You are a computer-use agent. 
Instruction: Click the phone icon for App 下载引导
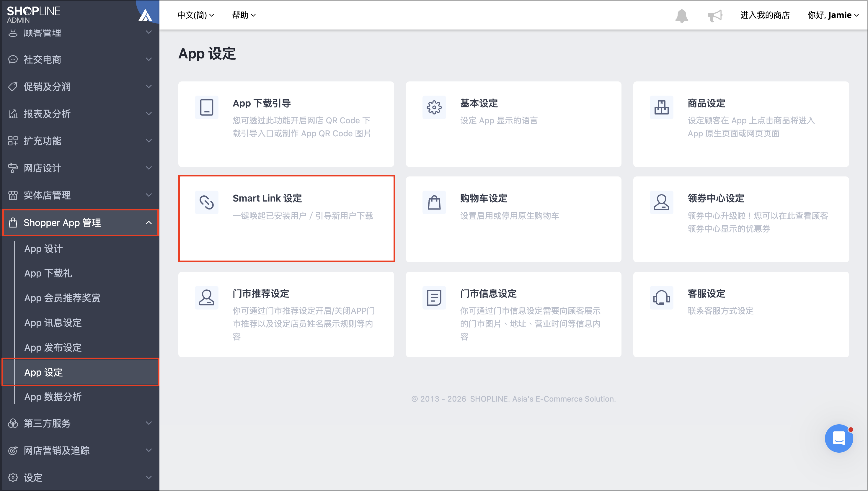[x=206, y=107]
